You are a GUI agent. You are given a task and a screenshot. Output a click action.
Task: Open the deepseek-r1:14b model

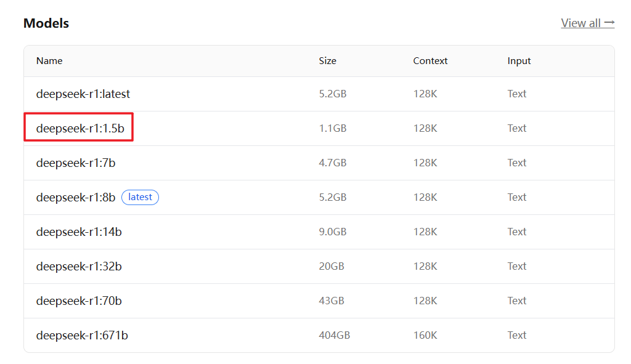[79, 232]
